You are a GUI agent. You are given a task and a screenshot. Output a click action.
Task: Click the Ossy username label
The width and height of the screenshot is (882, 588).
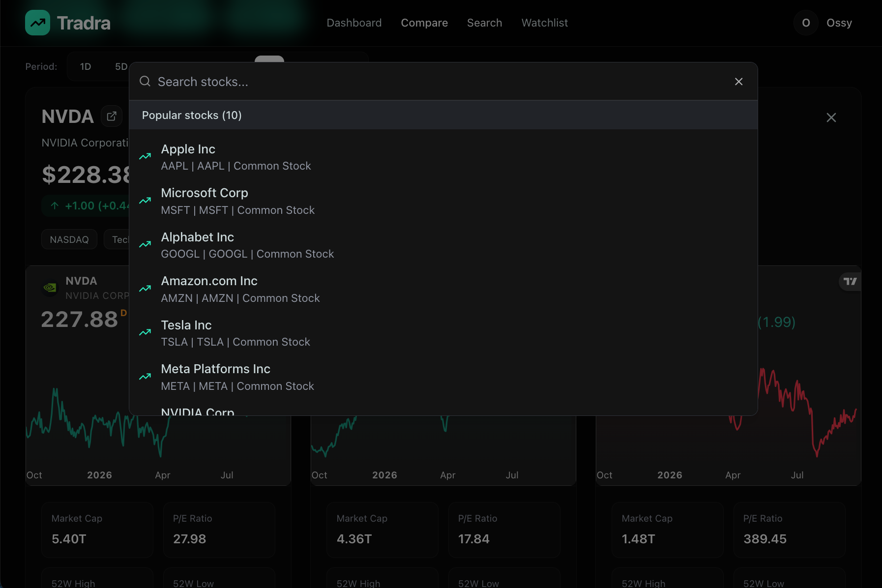[x=839, y=23]
